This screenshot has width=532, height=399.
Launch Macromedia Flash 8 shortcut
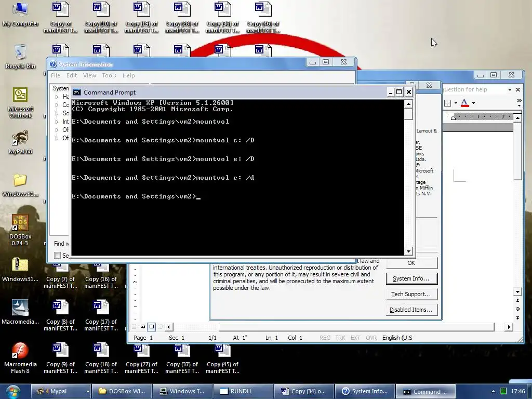20,358
